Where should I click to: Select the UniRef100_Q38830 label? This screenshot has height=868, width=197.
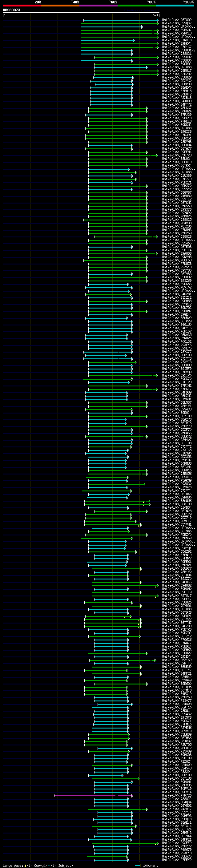pos(177,61)
